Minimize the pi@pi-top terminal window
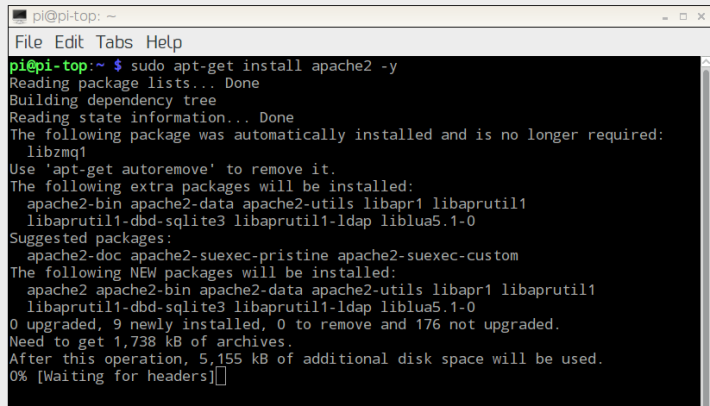 tap(665, 17)
